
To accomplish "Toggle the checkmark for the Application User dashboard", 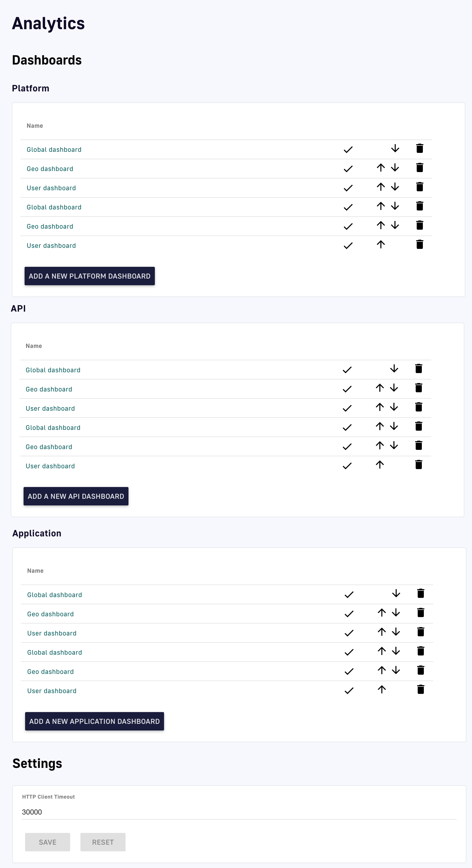I will coord(349,633).
